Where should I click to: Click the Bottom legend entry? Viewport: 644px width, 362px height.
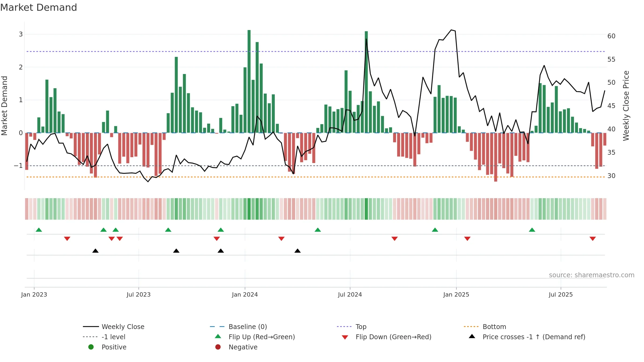(485, 327)
